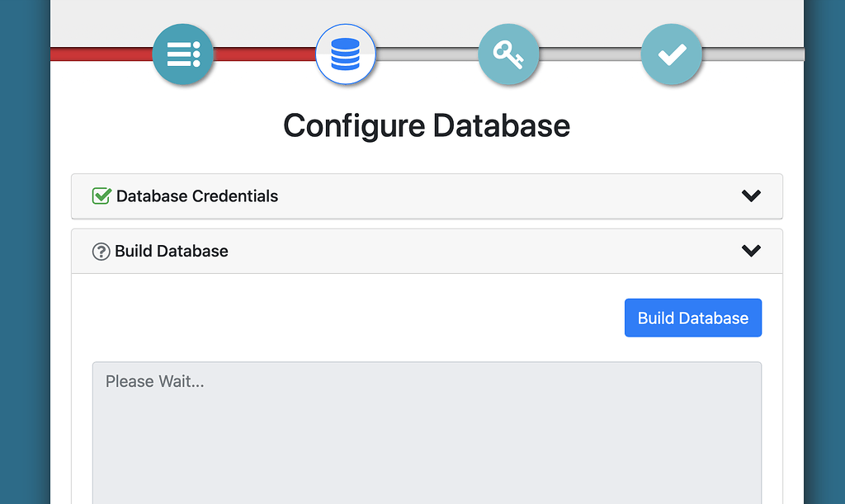Click the Configure Database heading
845x504 pixels.
click(426, 125)
